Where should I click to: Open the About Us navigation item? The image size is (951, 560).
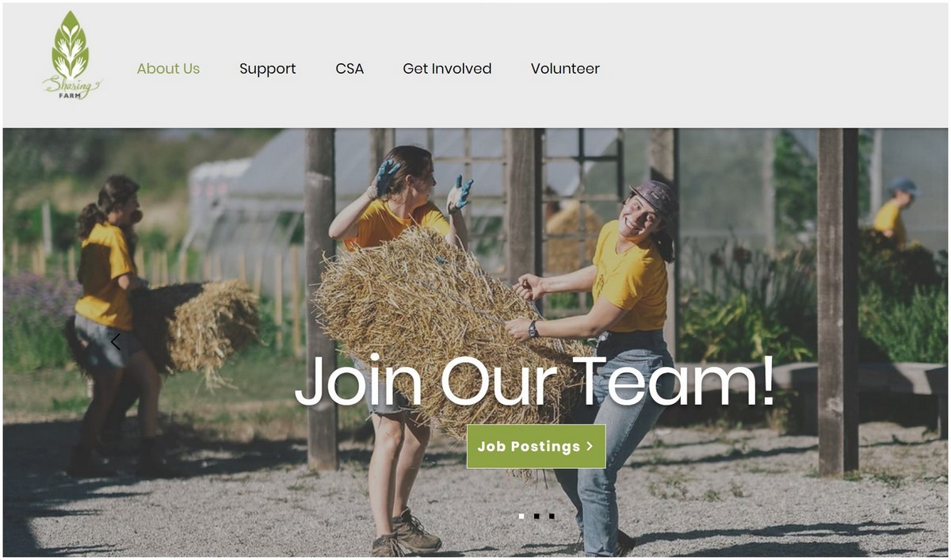(168, 69)
